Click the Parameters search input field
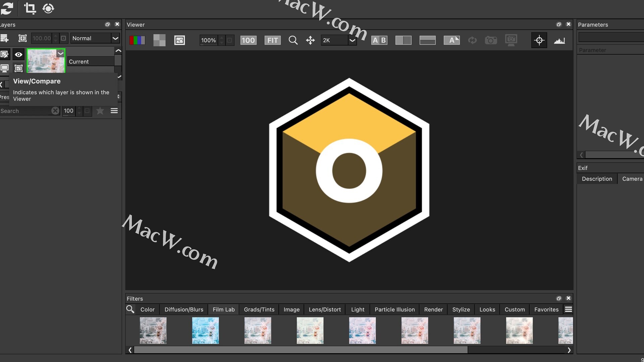The height and width of the screenshot is (362, 644). 611,37
